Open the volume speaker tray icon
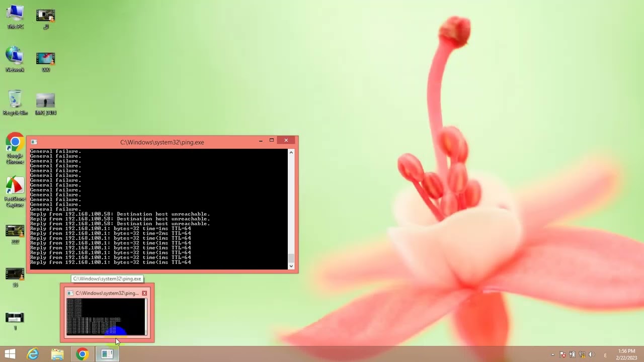This screenshot has height=362, width=644. tap(591, 354)
